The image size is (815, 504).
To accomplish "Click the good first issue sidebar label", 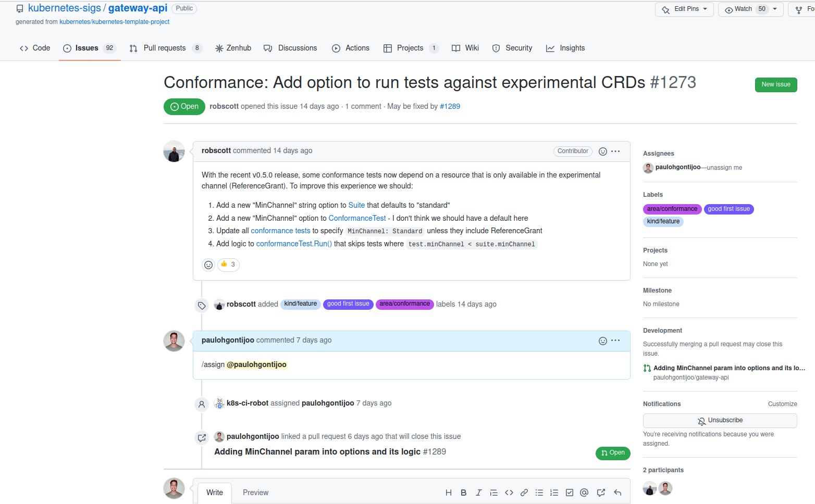I will pyautogui.click(x=728, y=209).
